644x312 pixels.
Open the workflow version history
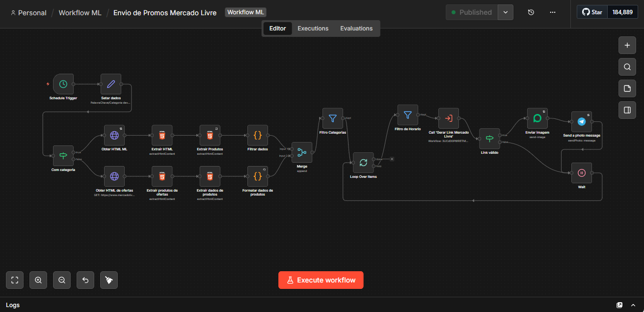[531, 12]
